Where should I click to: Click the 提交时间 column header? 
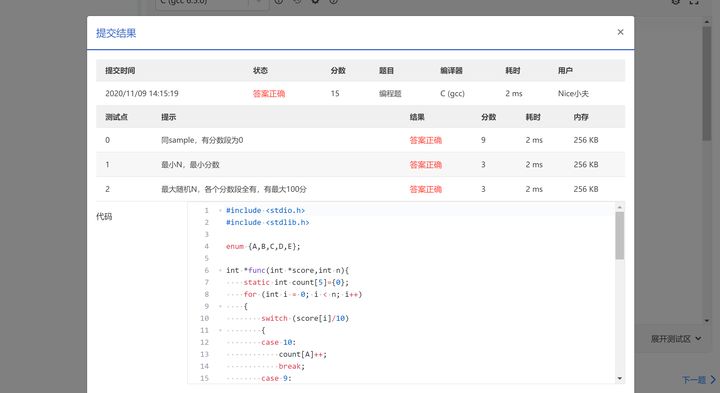tap(120, 71)
